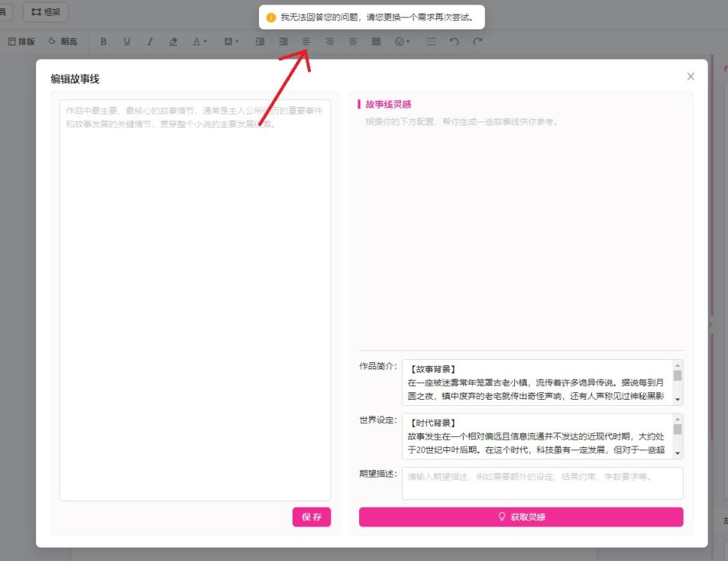Apply underline formatting from the toolbar
Viewport: 728px width, 561px height.
coord(127,41)
